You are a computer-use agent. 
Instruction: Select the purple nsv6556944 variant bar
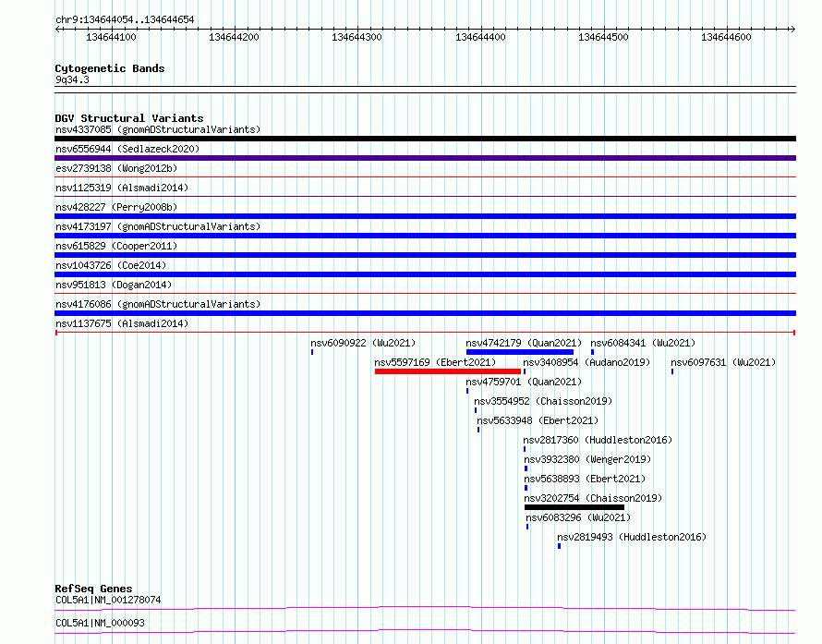pos(425,158)
